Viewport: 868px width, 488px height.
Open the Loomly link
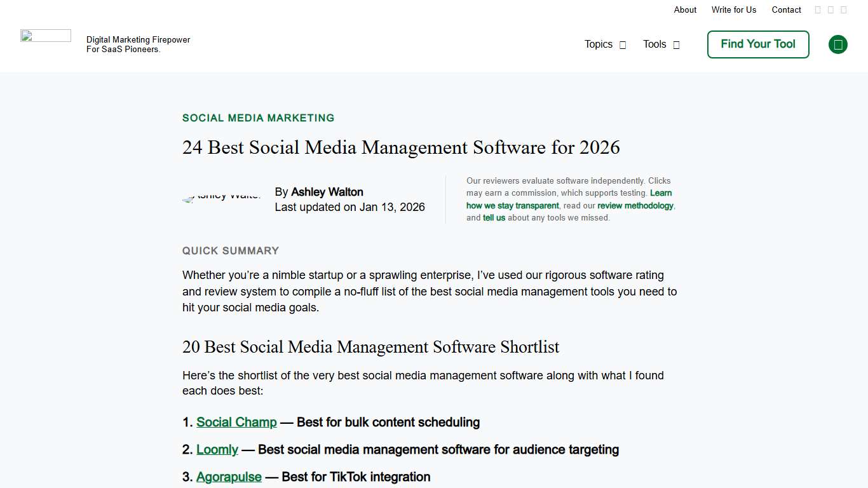coord(217,449)
